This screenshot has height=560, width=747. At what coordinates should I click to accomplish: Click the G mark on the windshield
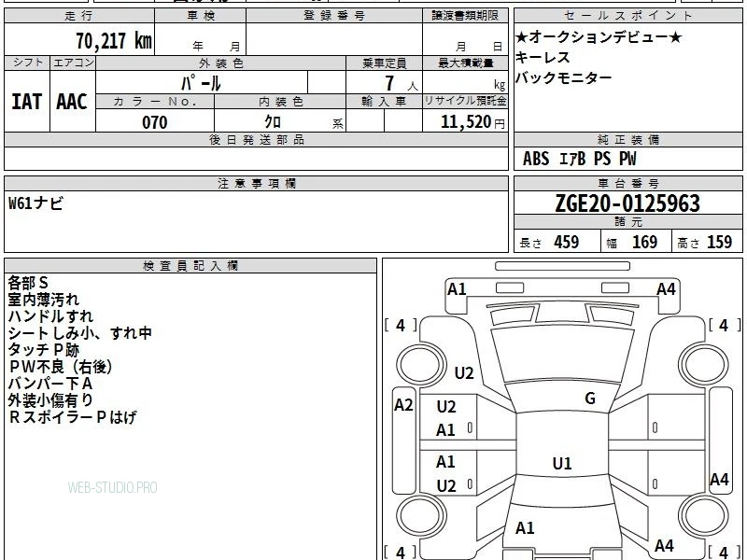[590, 399]
